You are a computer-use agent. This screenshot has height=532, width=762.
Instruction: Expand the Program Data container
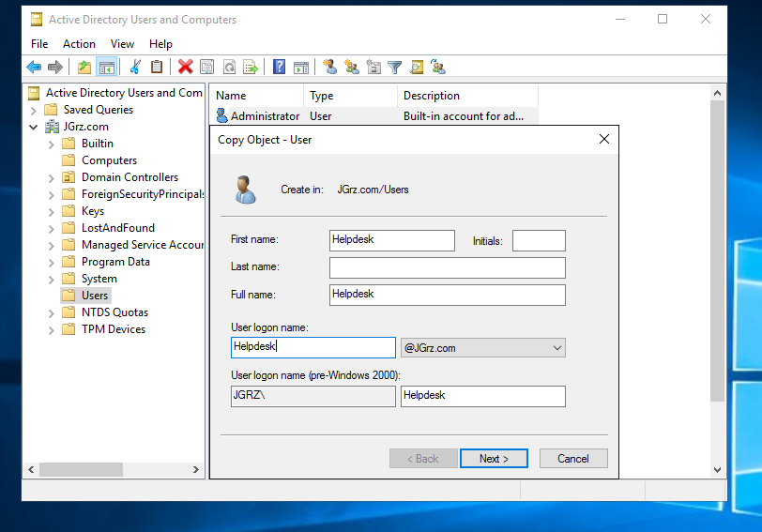[51, 263]
